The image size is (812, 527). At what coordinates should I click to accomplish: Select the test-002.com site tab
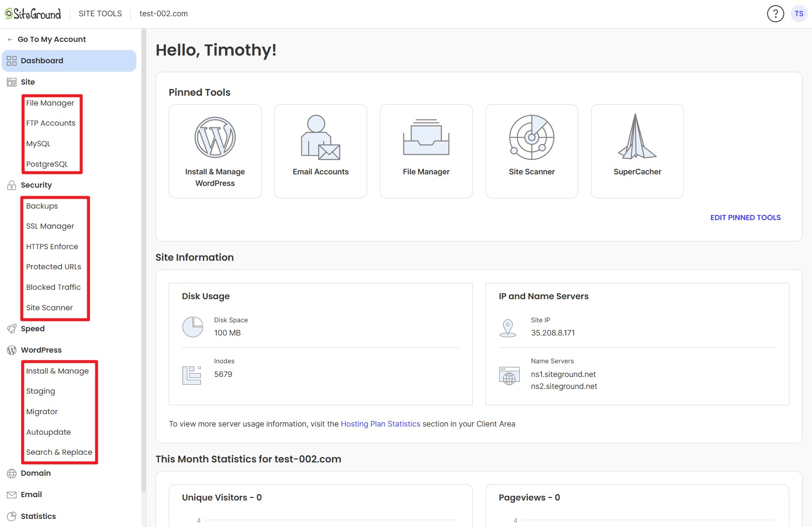(163, 13)
